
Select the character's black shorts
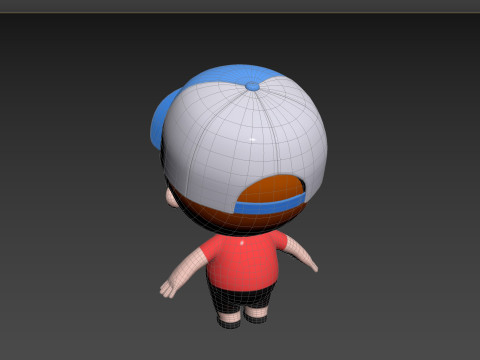[242, 298]
